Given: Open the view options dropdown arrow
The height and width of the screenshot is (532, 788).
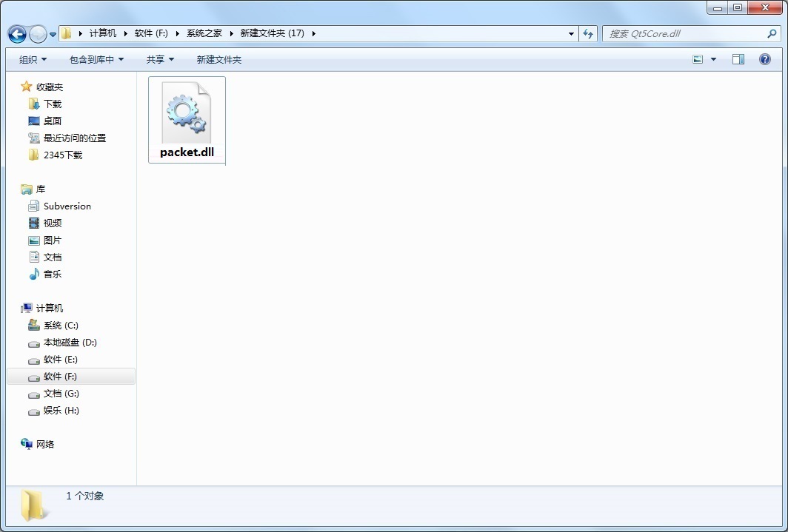Looking at the screenshot, I should (713, 59).
